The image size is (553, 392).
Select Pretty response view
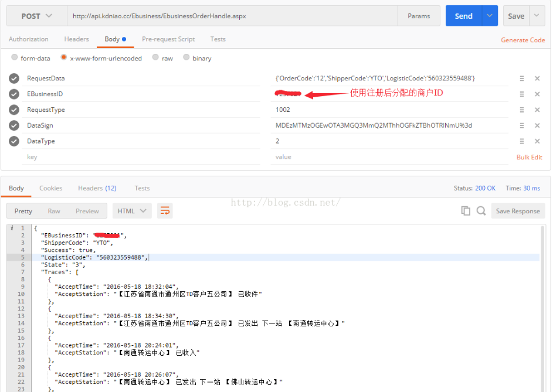coord(23,211)
